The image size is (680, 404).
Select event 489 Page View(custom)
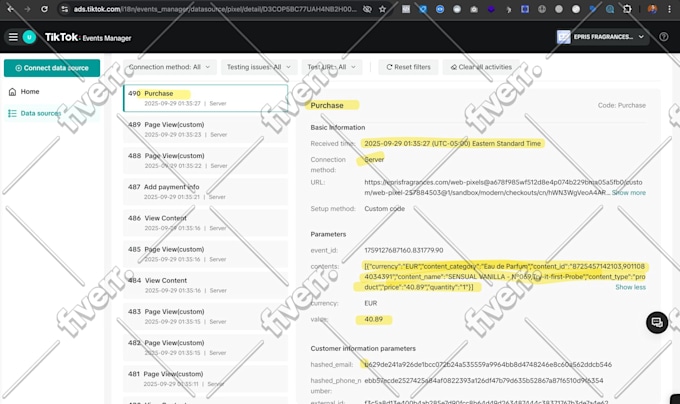point(206,129)
